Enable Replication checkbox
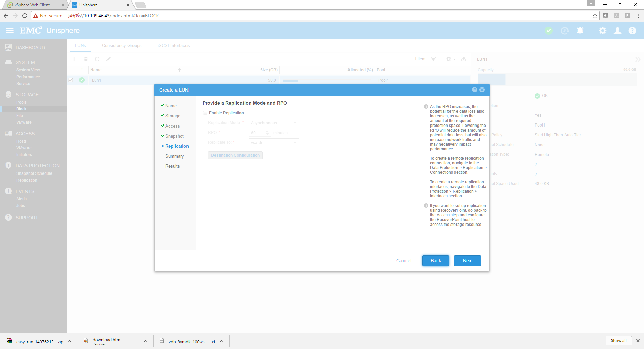This screenshot has width=644, height=349. [x=205, y=113]
